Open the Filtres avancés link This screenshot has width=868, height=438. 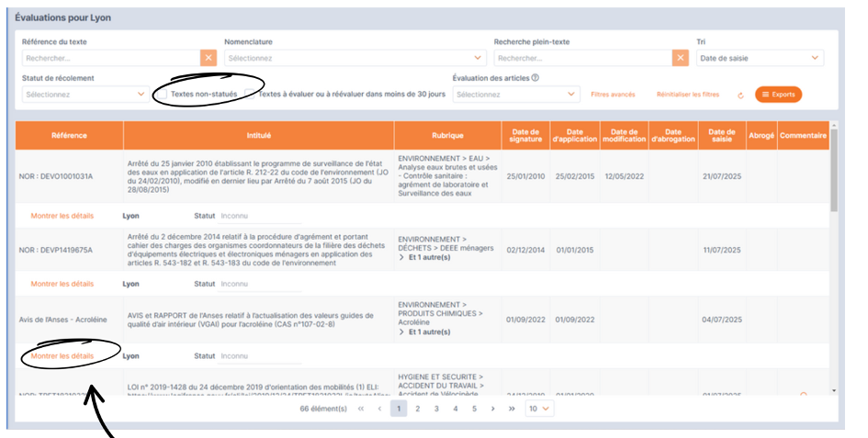613,95
